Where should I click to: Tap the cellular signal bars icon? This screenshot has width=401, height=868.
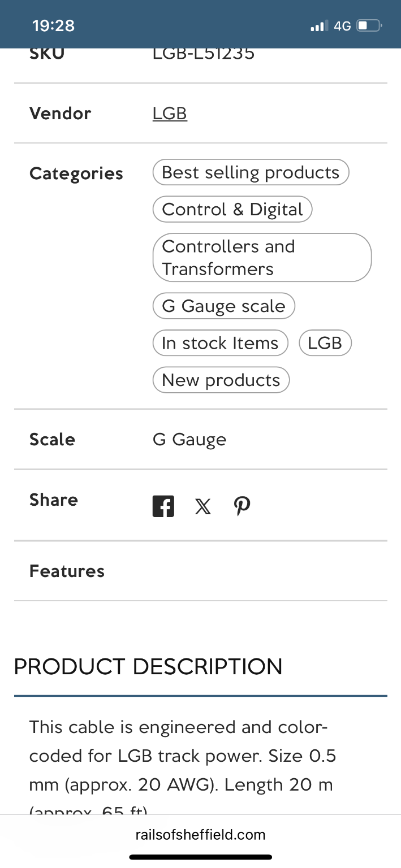(319, 26)
